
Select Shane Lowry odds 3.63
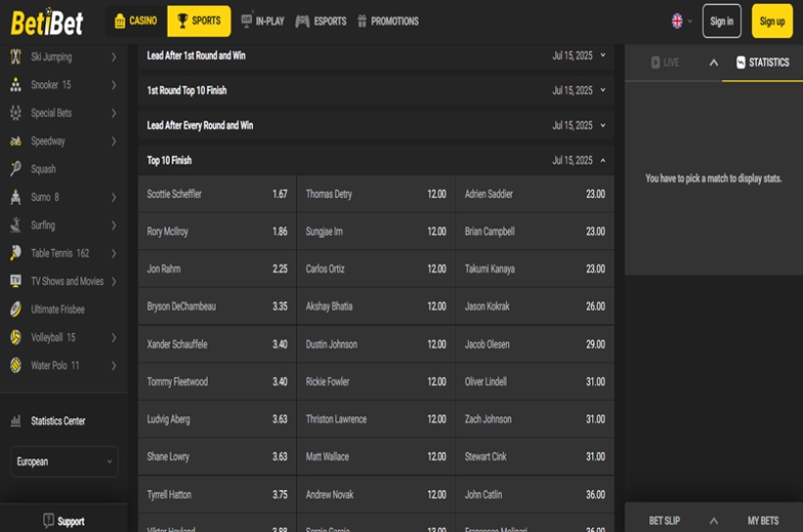tap(217, 457)
